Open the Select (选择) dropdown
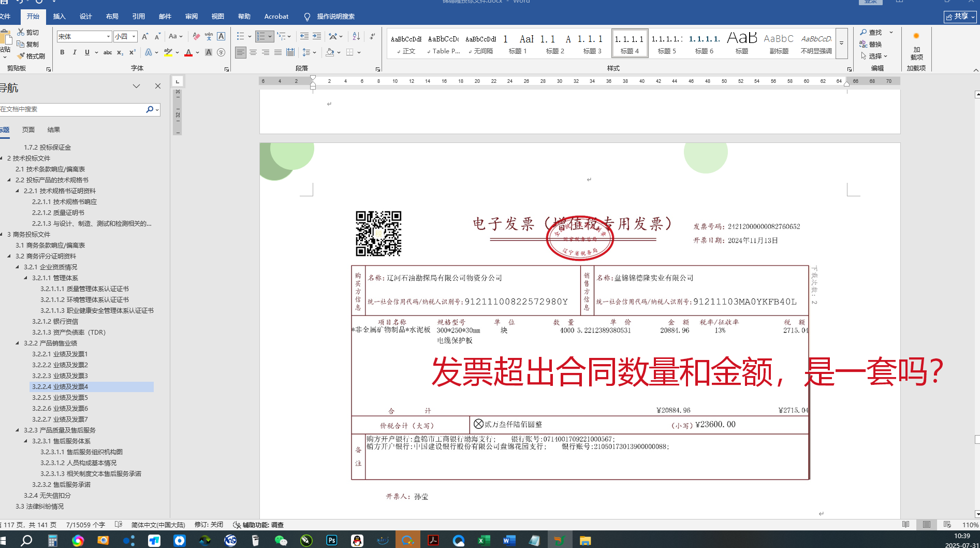Viewport: 980px width, 548px height. (x=874, y=56)
